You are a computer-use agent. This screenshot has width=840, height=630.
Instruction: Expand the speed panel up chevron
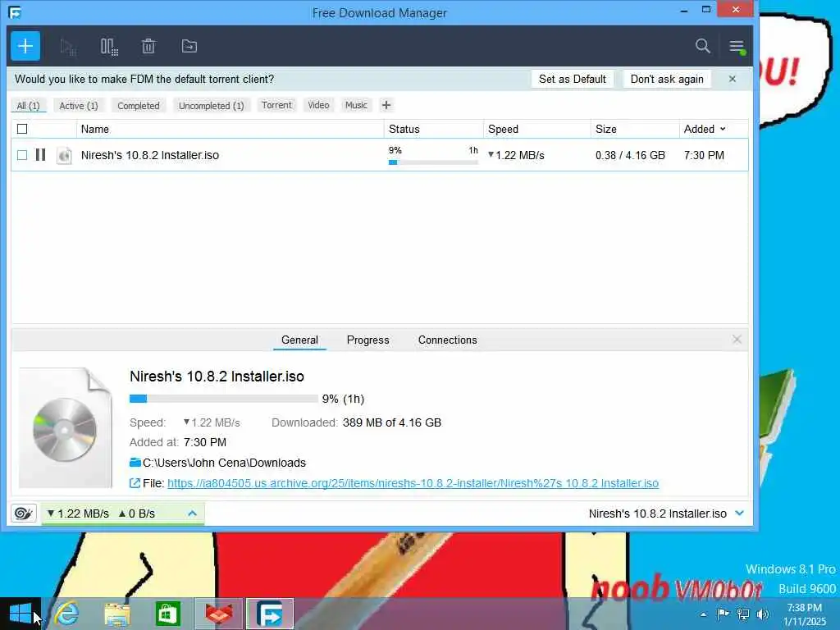click(192, 514)
